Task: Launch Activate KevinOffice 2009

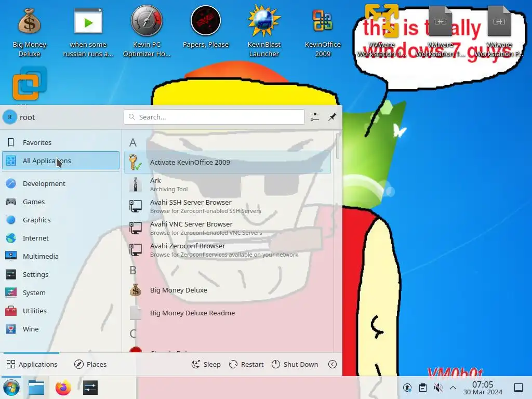Action: pos(228,162)
